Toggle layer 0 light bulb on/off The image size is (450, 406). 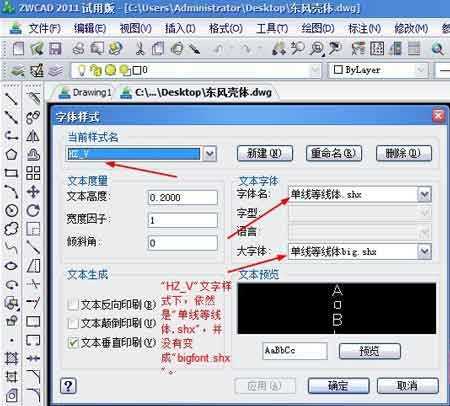pos(82,70)
